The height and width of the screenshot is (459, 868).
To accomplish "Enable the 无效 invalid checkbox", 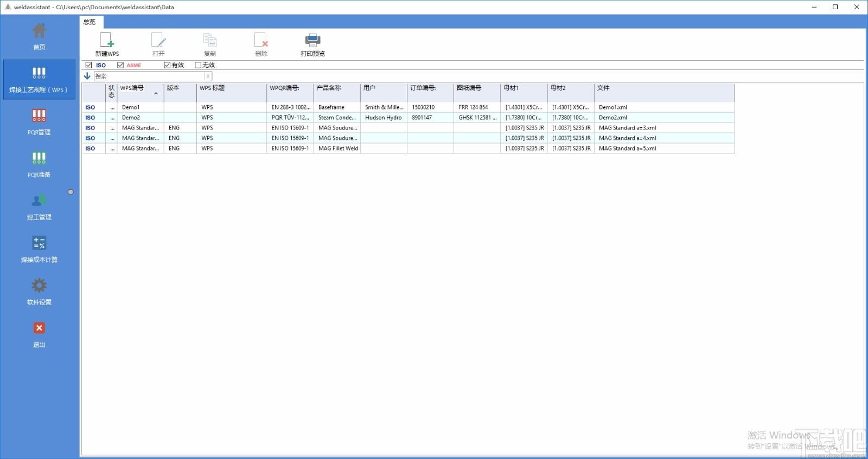I will (x=198, y=65).
